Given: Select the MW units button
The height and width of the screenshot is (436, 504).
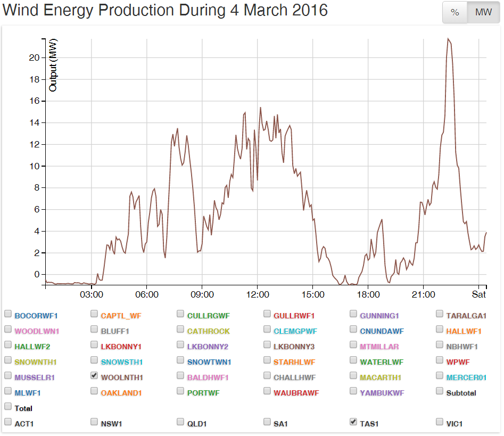Looking at the screenshot, I should tap(483, 12).
